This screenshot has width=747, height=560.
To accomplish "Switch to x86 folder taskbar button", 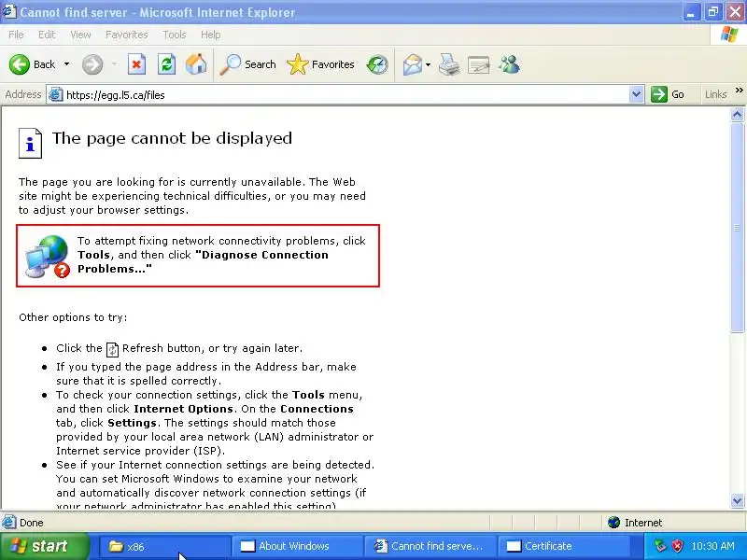I will point(164,546).
